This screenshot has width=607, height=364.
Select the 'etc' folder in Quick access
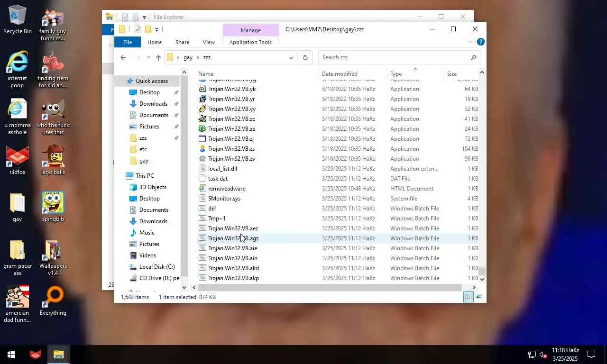pos(143,149)
